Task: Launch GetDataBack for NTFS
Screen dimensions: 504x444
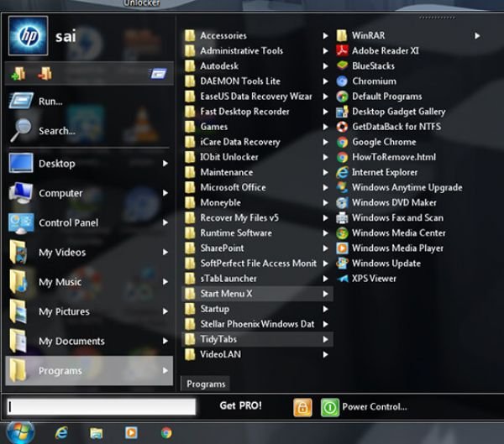Action: pos(389,127)
